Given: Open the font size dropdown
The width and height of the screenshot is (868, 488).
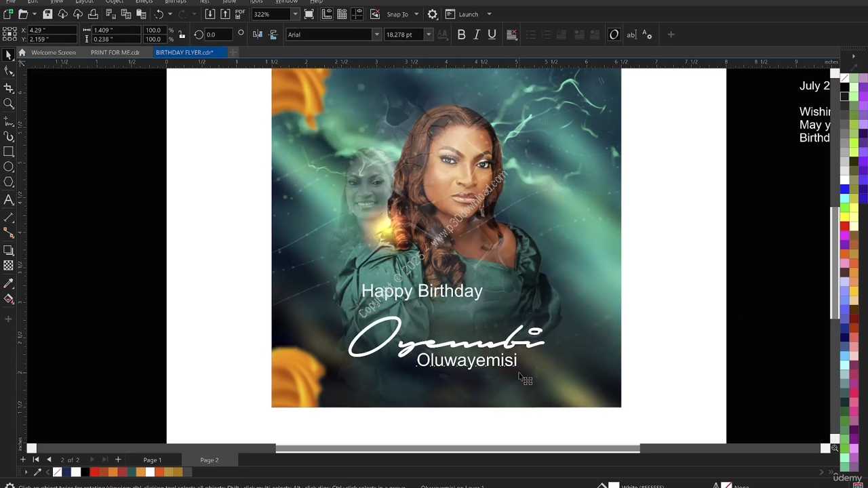Looking at the screenshot, I should point(429,35).
